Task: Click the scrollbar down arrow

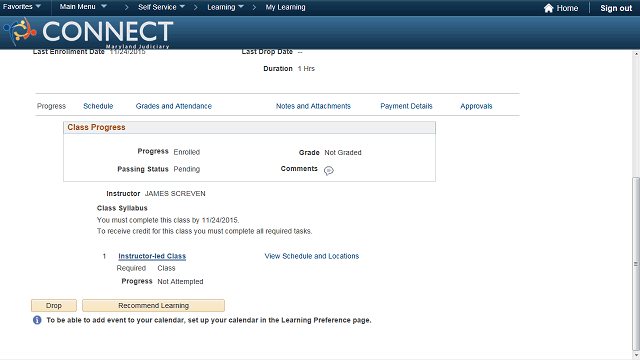Action: [x=636, y=355]
